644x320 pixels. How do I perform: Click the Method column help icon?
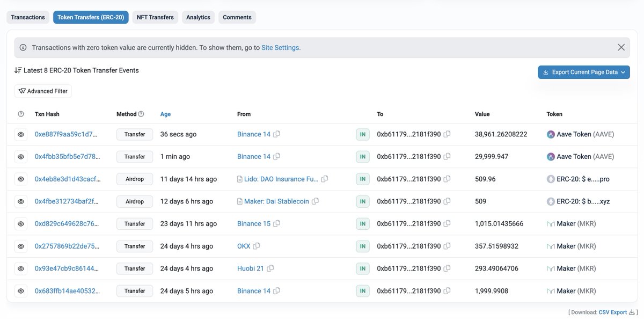click(141, 114)
